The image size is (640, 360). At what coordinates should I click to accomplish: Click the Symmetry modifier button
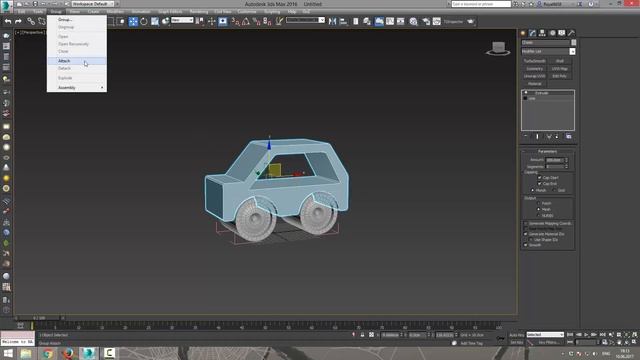click(x=534, y=69)
